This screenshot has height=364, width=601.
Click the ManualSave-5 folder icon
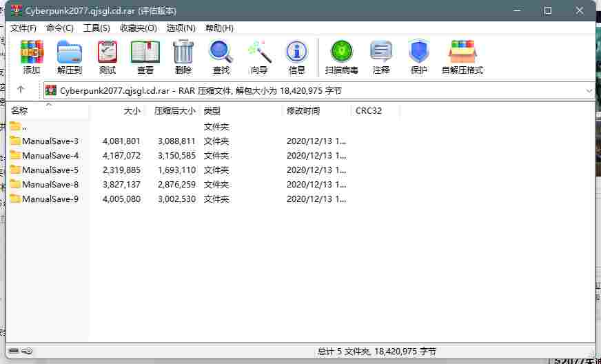pos(15,170)
